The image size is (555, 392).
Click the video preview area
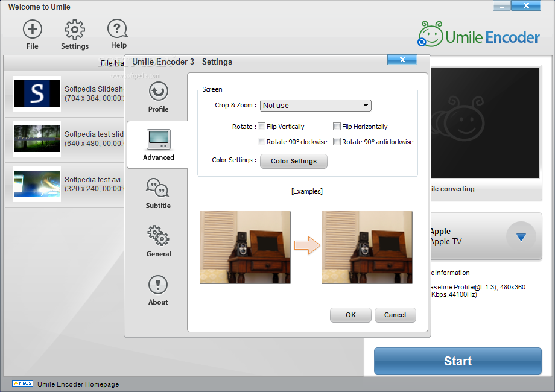pos(485,123)
